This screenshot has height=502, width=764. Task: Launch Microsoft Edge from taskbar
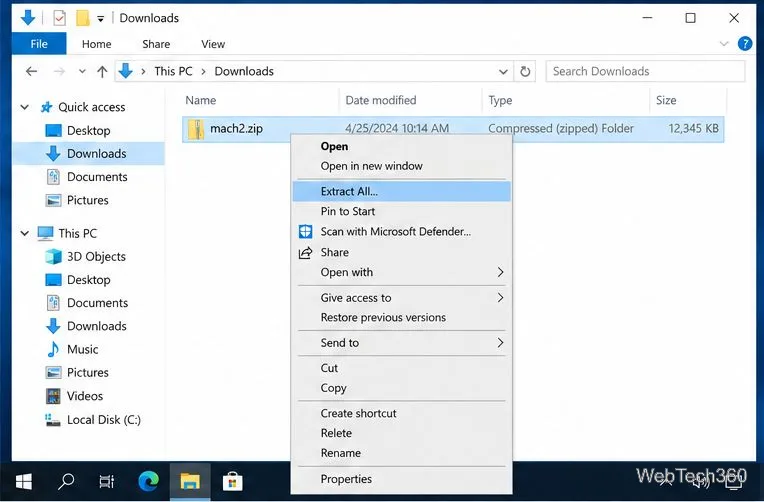point(148,482)
